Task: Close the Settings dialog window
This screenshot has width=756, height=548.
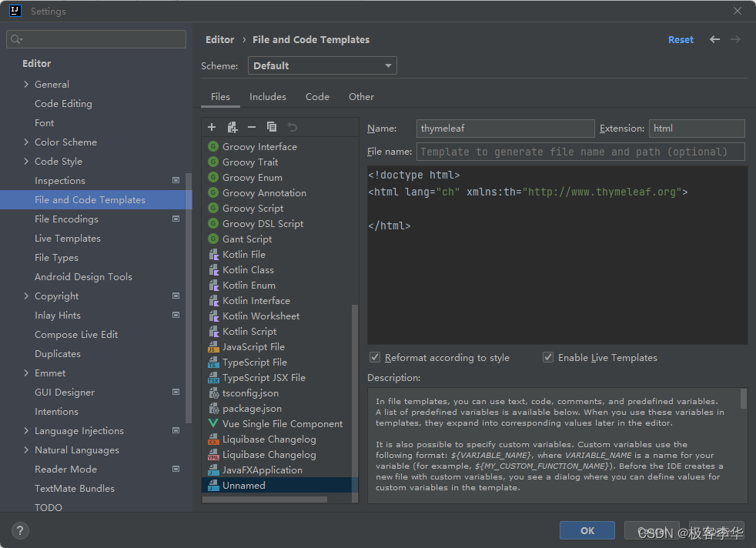Action: pyautogui.click(x=738, y=11)
